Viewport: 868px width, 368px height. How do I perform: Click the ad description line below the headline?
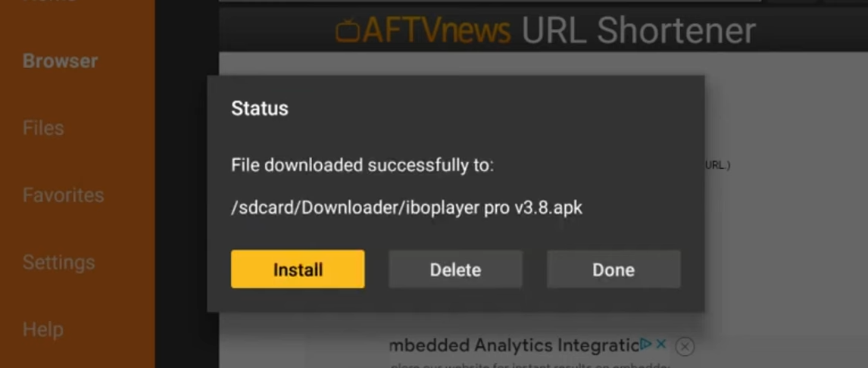529,365
